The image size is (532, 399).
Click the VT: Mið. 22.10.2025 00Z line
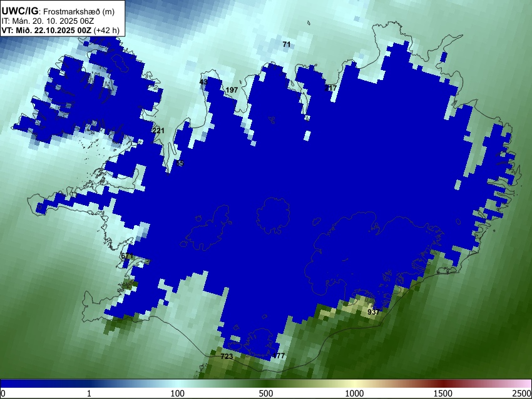pos(60,30)
